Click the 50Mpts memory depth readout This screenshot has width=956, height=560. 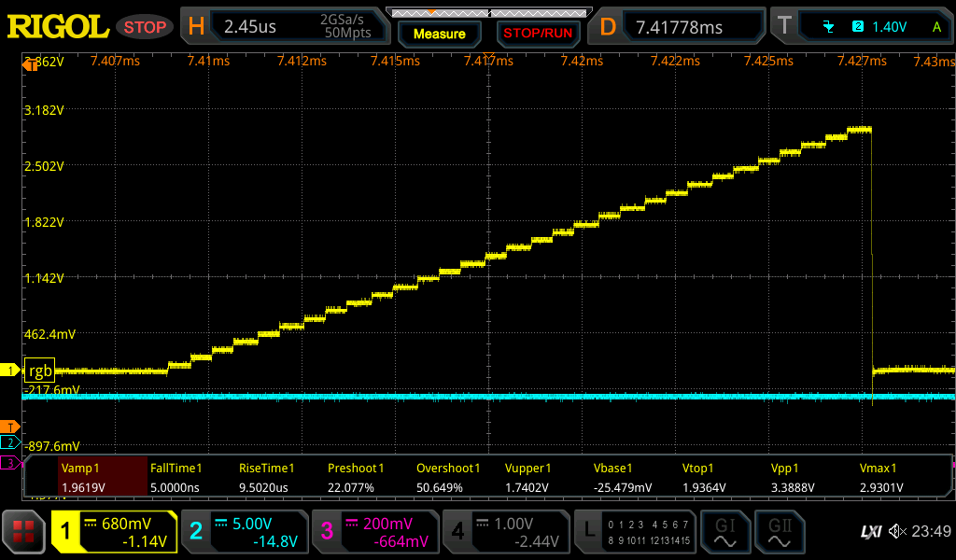tap(347, 33)
